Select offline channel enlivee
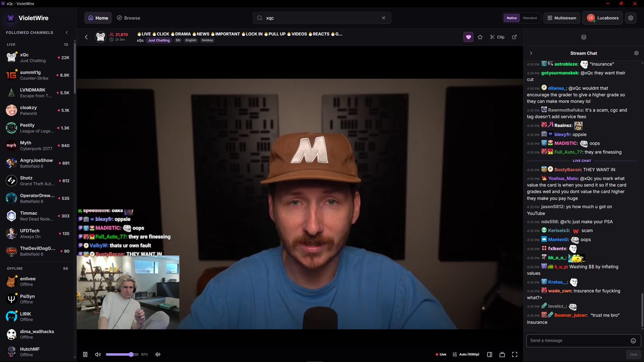 [38, 282]
